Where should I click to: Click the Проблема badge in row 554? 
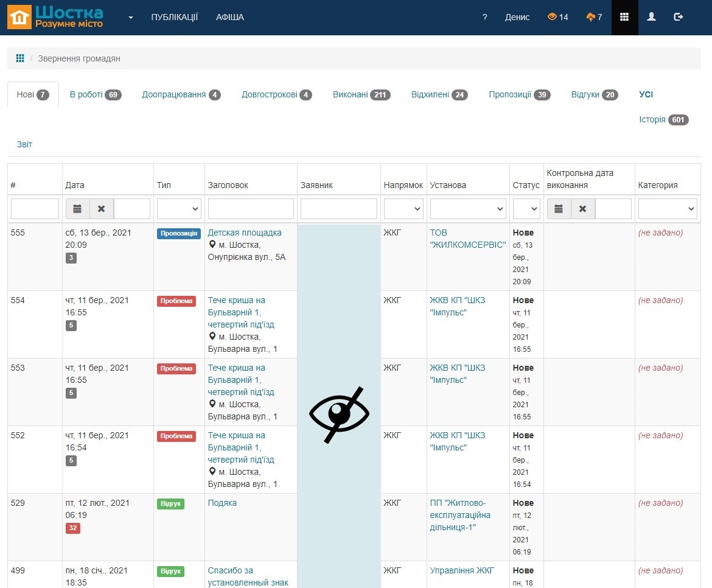click(x=176, y=301)
